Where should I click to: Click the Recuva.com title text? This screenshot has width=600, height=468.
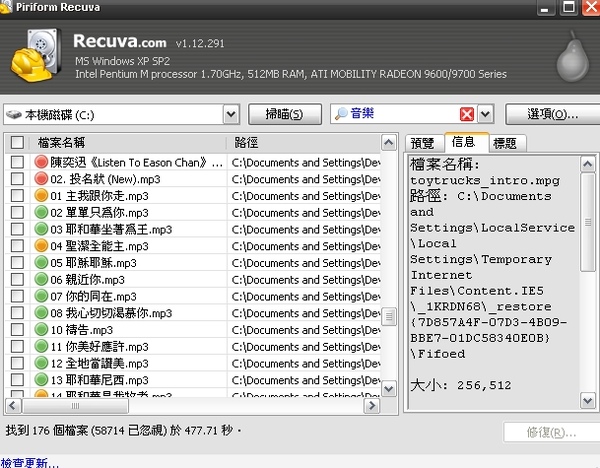click(x=120, y=41)
